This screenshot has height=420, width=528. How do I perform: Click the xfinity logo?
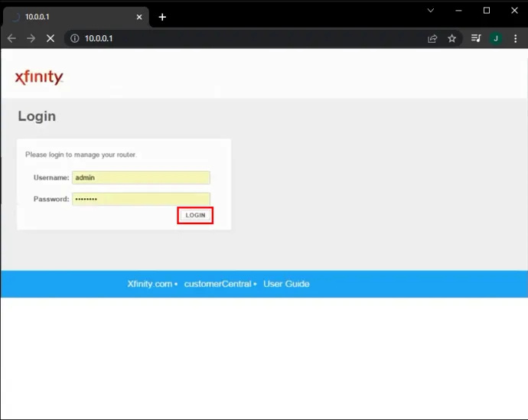[x=39, y=77]
